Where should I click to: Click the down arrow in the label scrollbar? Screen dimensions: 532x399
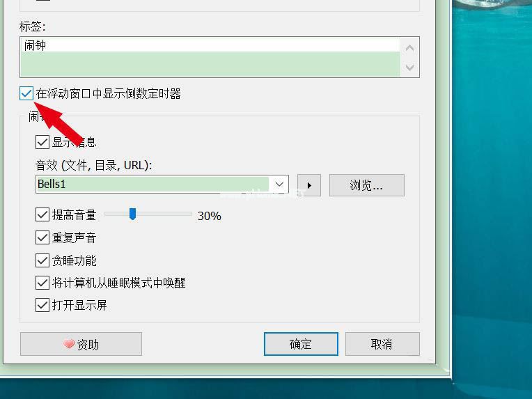[409, 67]
